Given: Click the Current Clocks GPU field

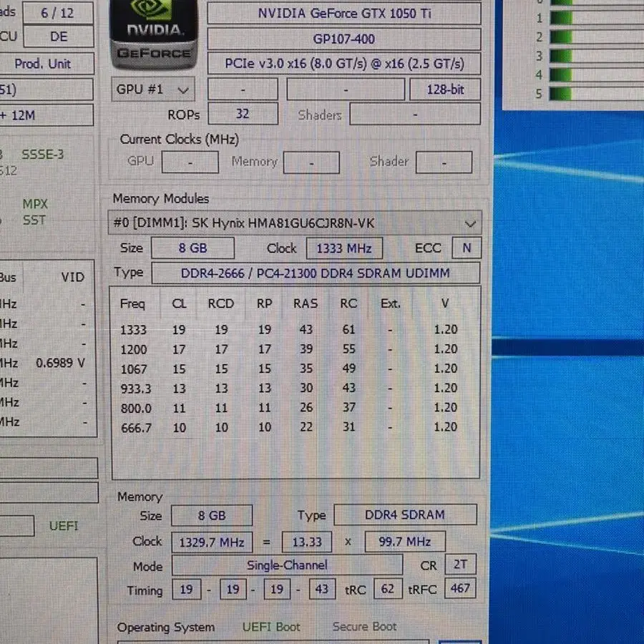Looking at the screenshot, I should 190,162.
